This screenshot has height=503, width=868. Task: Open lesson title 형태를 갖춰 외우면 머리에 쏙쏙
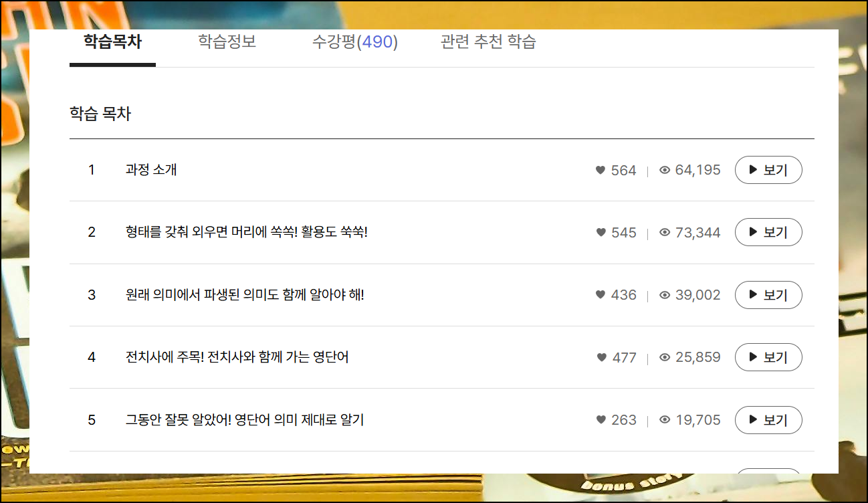point(247,232)
